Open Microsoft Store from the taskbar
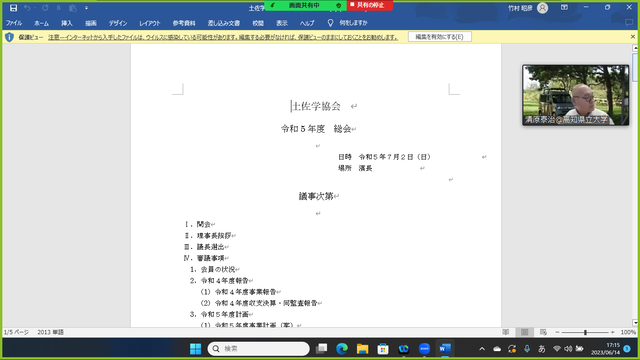 (x=383, y=349)
